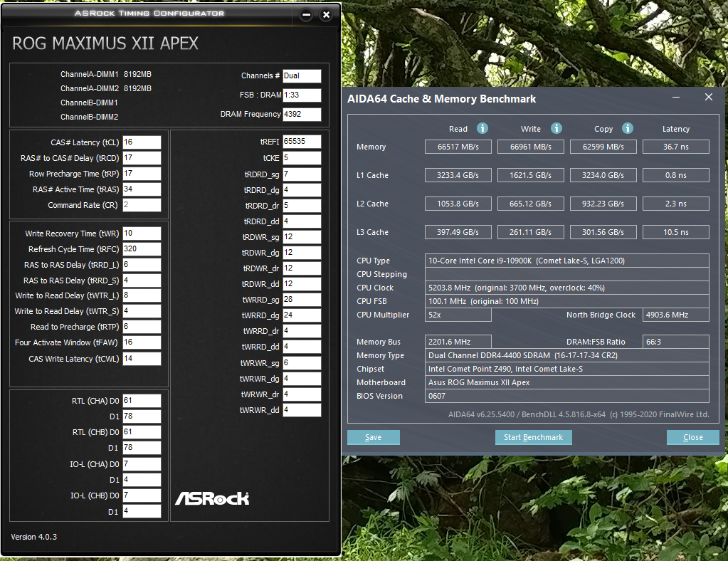Click the L1 Cache Read value 3233.4 GB/s
The image size is (728, 561).
[458, 175]
